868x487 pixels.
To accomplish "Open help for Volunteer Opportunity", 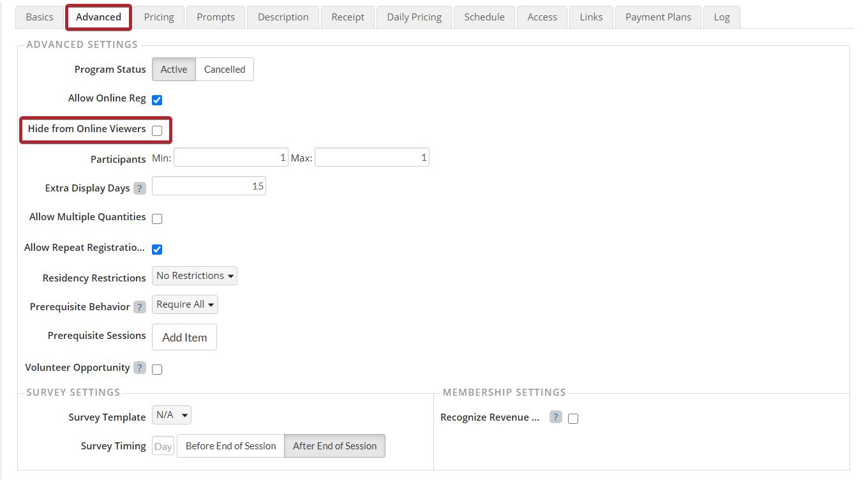I will (140, 368).
